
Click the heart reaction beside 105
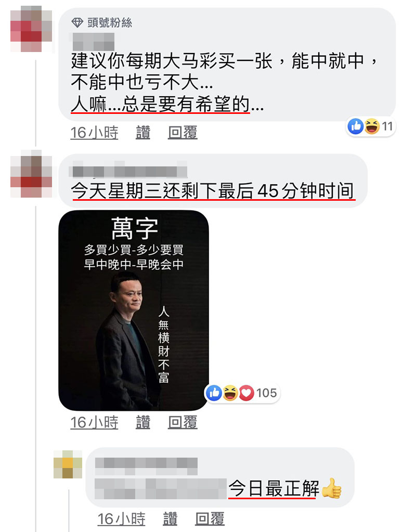click(x=246, y=393)
